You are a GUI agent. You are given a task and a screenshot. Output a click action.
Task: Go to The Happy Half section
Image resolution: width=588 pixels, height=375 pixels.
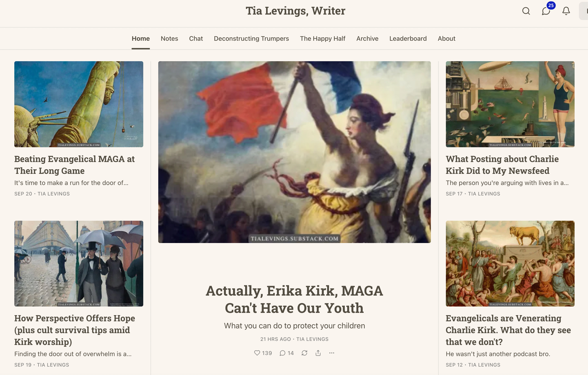tap(323, 38)
